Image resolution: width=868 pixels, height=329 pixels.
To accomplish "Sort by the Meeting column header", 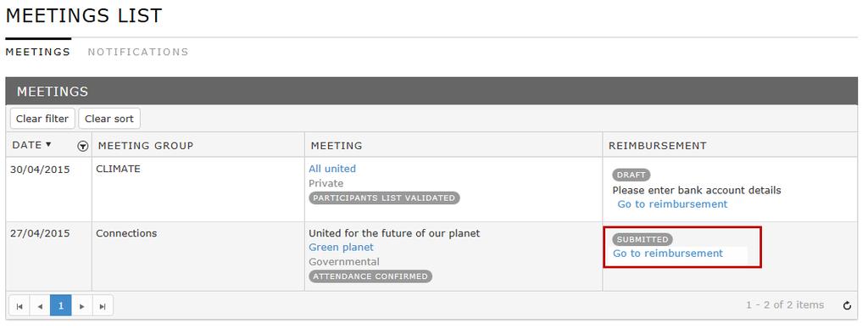I will point(337,146).
